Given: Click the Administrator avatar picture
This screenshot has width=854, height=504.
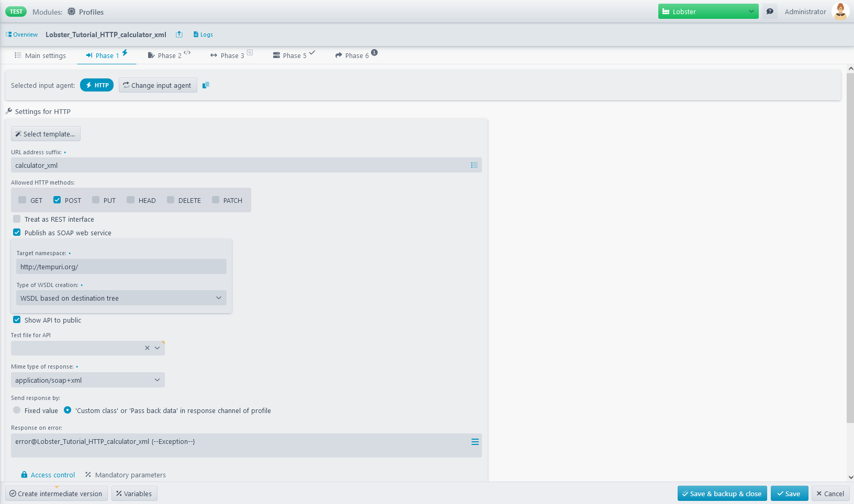Looking at the screenshot, I should coord(840,12).
